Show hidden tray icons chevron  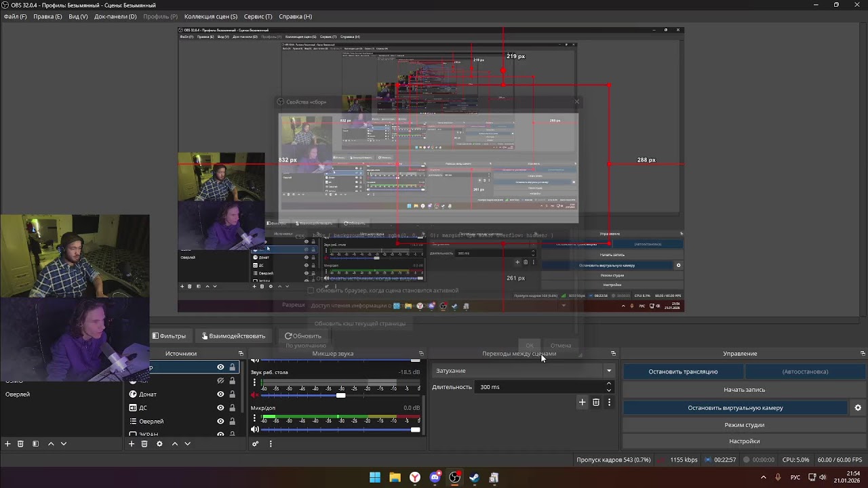point(763,478)
